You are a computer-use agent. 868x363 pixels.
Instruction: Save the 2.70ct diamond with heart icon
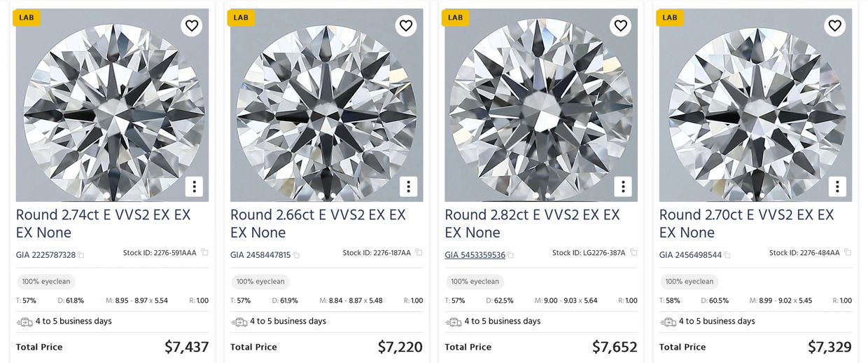point(834,26)
